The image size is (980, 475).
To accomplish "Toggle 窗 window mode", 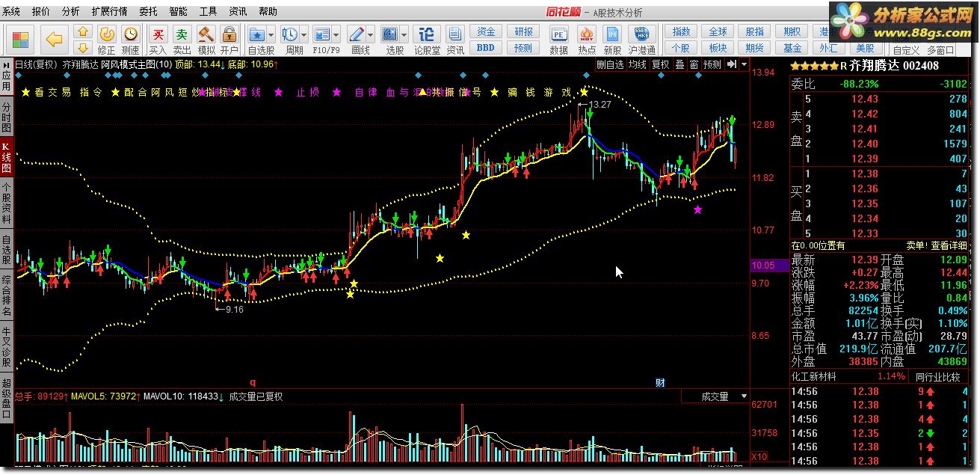I will [694, 65].
